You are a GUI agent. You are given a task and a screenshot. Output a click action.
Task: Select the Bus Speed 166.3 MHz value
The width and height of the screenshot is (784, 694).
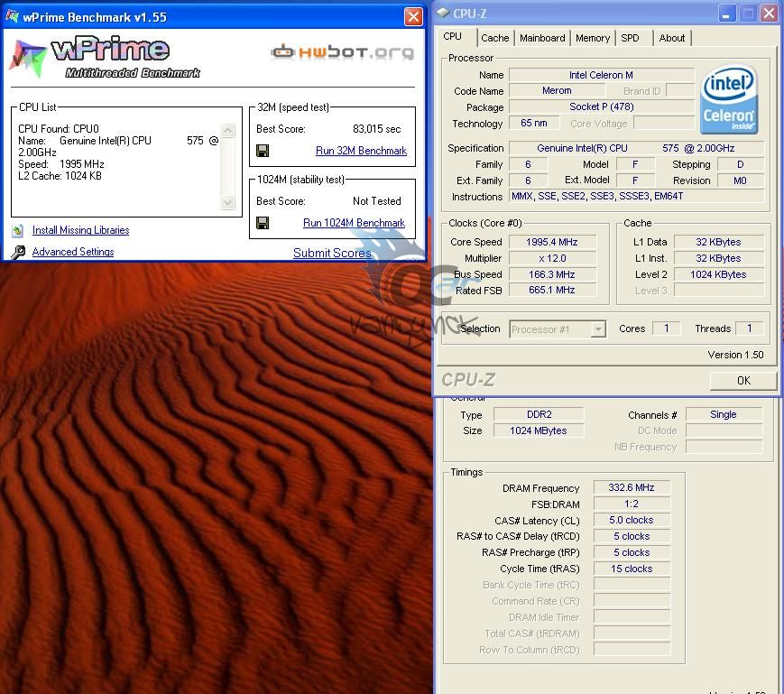point(552,274)
